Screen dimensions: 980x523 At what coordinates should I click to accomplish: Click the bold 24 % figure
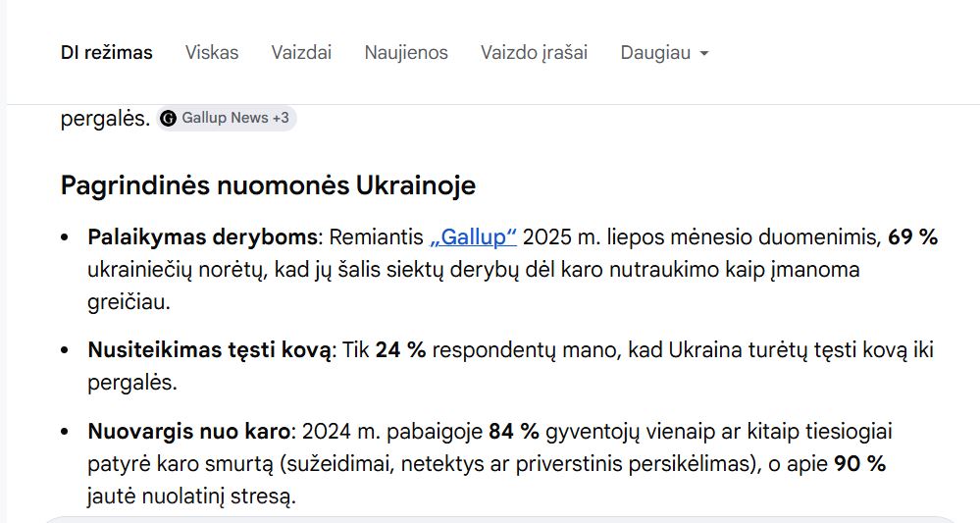pyautogui.click(x=400, y=350)
